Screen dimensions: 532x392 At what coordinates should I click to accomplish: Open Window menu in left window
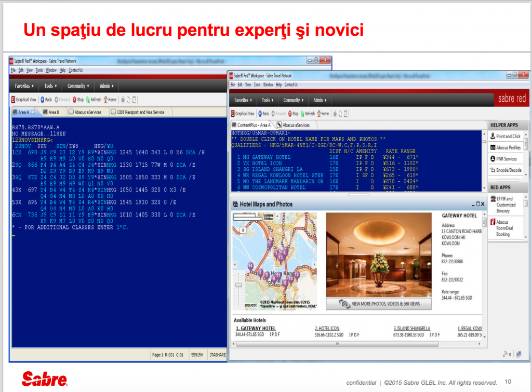tap(51, 70)
